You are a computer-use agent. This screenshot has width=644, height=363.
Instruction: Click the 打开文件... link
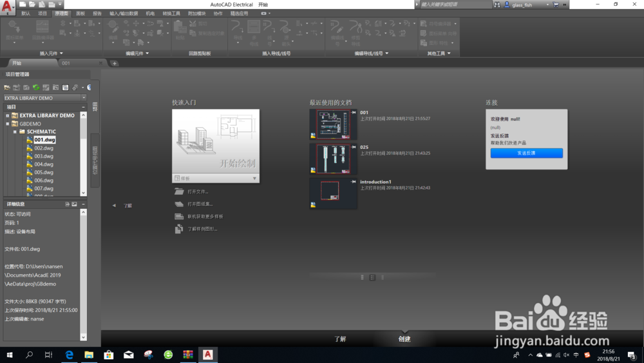click(198, 191)
